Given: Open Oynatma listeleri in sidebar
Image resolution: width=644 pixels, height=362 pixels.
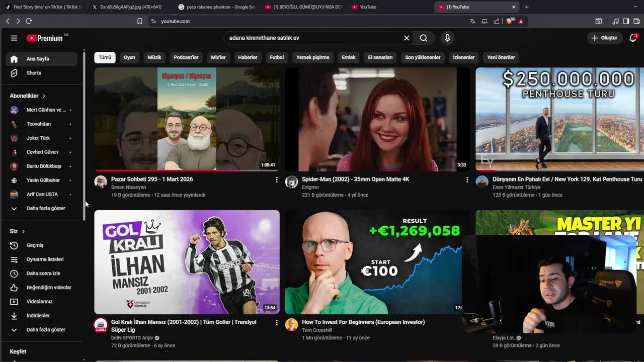Looking at the screenshot, I should point(42,259).
